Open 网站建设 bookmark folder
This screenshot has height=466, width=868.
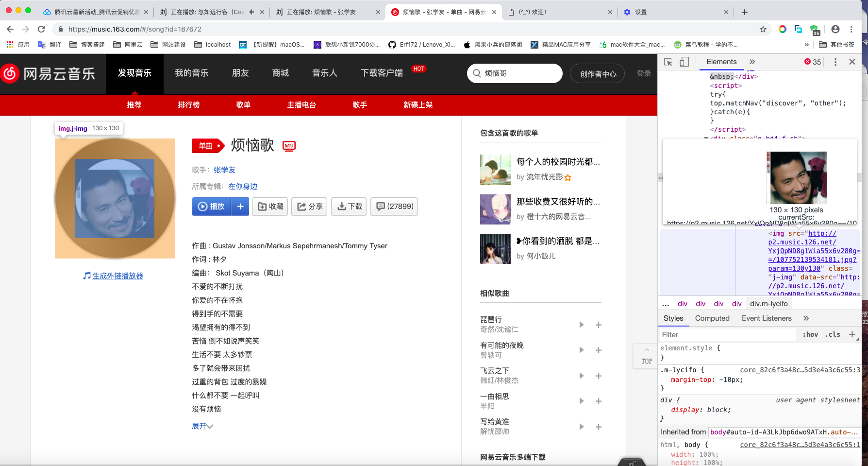pos(168,44)
